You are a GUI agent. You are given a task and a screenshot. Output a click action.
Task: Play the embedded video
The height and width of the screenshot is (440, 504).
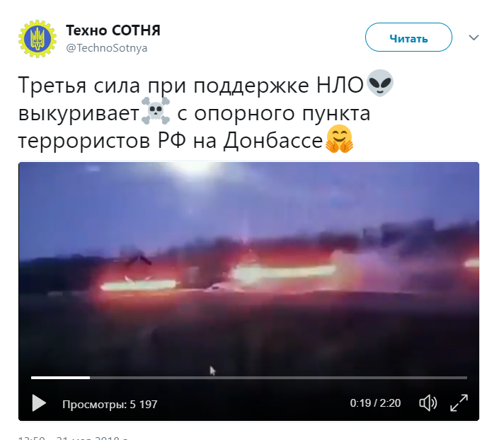point(39,403)
